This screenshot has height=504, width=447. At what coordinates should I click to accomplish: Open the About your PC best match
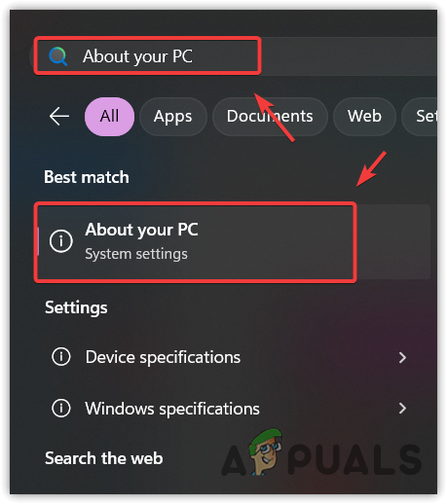point(234,241)
